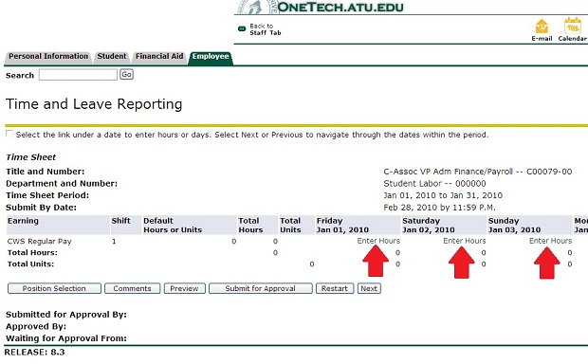Open the Comments button
Viewport: 588px width, 364px height.
[x=132, y=288]
